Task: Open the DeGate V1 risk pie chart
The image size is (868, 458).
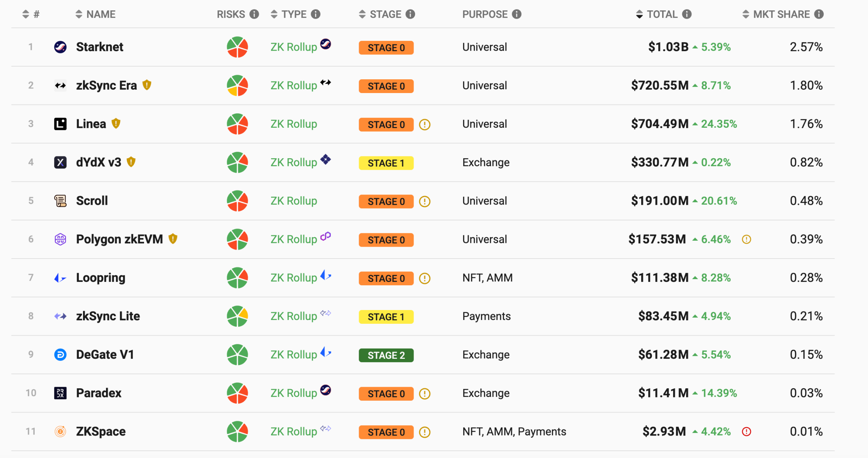Action: tap(237, 355)
